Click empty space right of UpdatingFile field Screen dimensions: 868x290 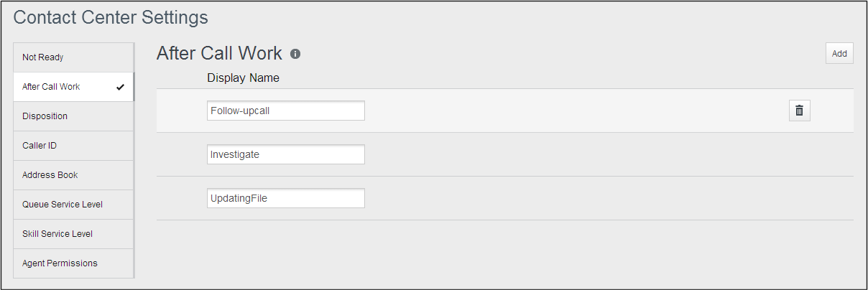(575, 198)
